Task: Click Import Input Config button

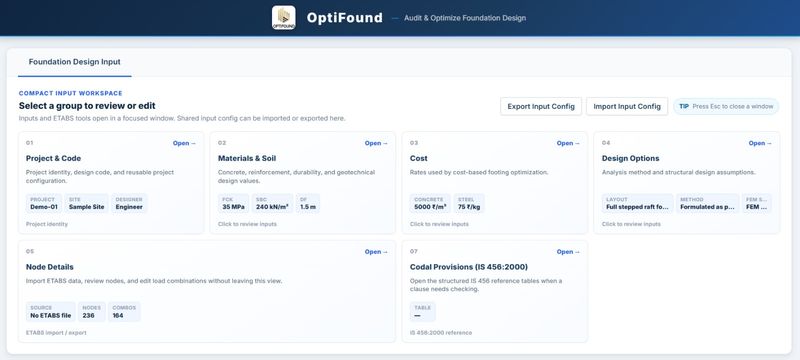Action: [x=627, y=107]
